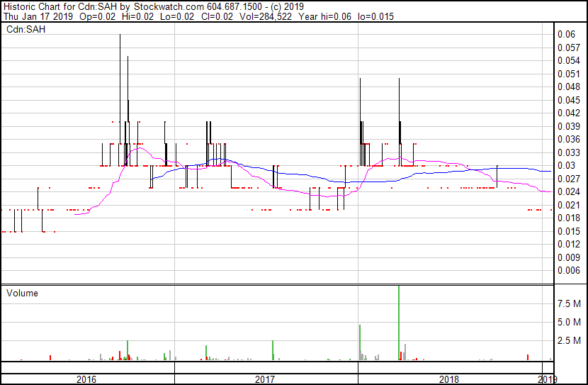Click the 0.03 price axis label
Viewport: 588px width, 385px height.
566,166
